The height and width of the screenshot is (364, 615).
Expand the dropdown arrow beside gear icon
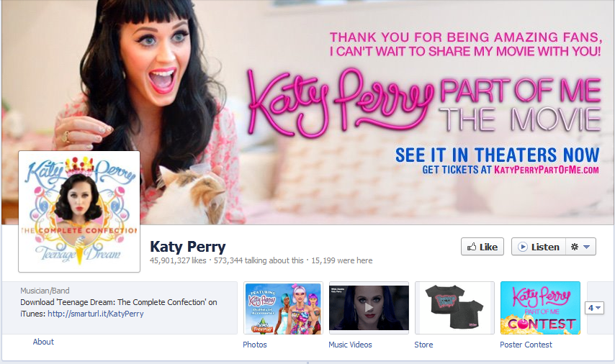(587, 247)
